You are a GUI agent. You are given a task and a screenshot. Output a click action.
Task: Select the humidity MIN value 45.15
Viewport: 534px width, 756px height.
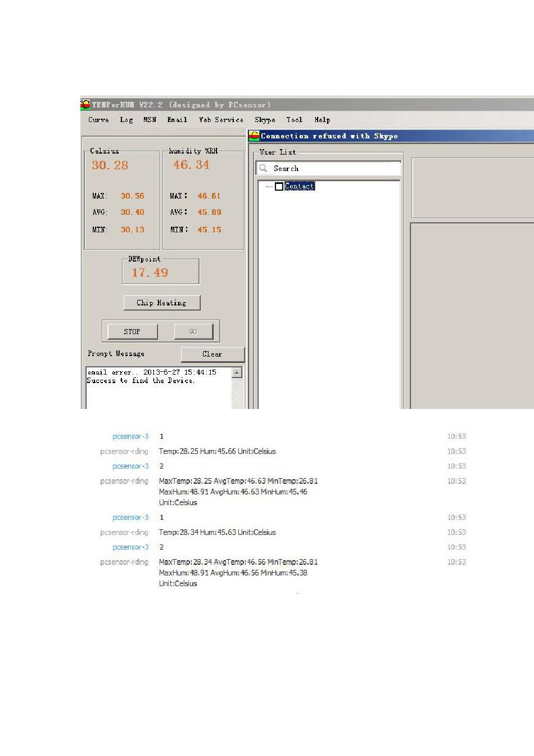[x=209, y=229]
